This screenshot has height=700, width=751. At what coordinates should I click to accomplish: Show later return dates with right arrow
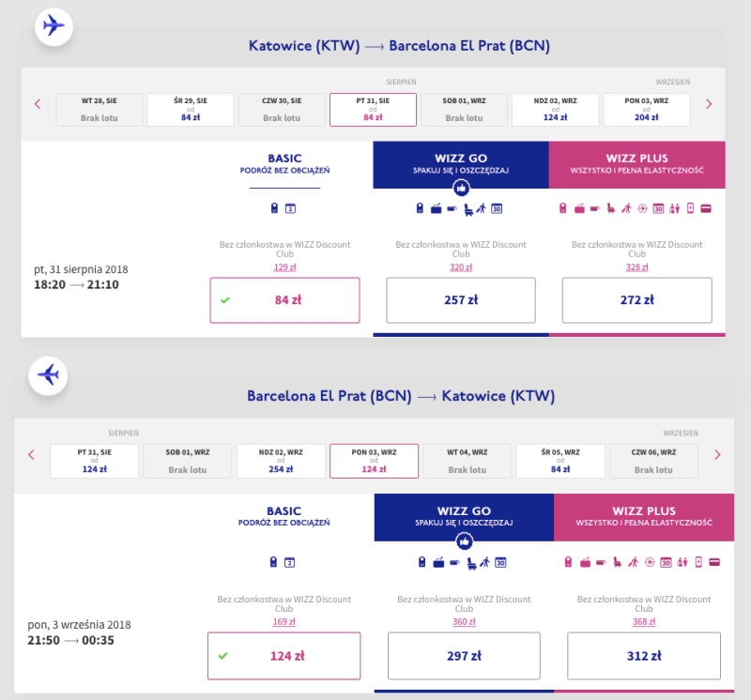(x=717, y=455)
